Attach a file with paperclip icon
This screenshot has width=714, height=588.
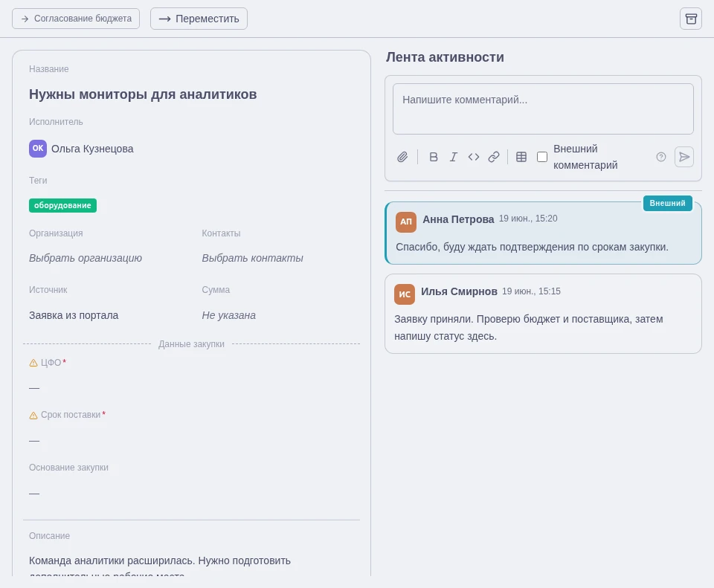[402, 157]
